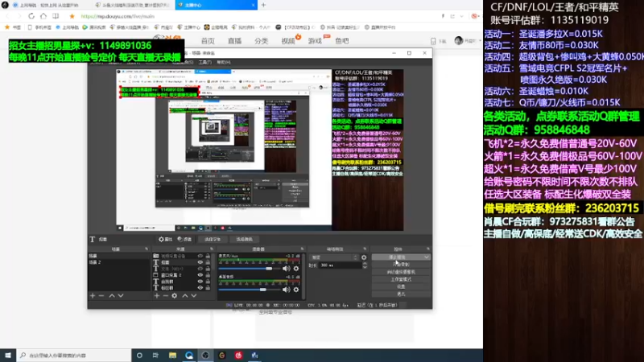This screenshot has height=362, width=644.
Task: Open scene transition properties gear
Action: (364, 257)
